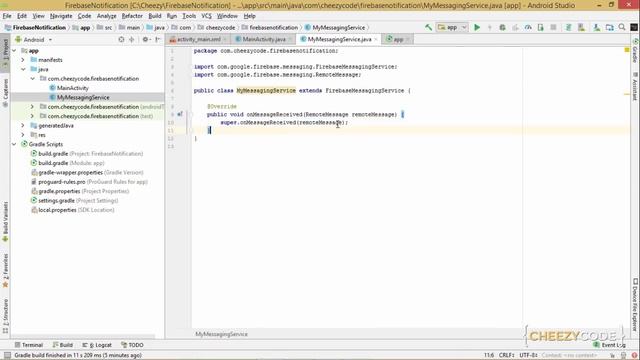Close the MyMessagingService.java tab
This screenshot has height=360, width=640.
tap(376, 39)
